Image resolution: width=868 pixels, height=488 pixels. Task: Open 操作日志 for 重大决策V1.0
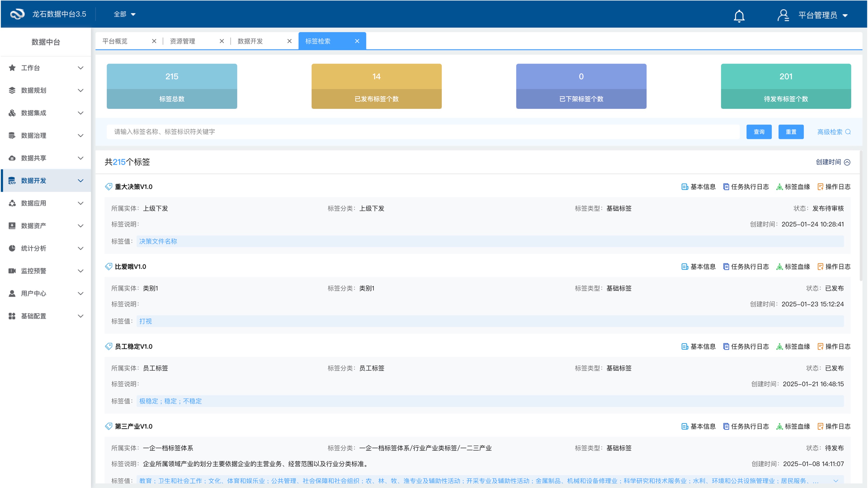coord(834,186)
